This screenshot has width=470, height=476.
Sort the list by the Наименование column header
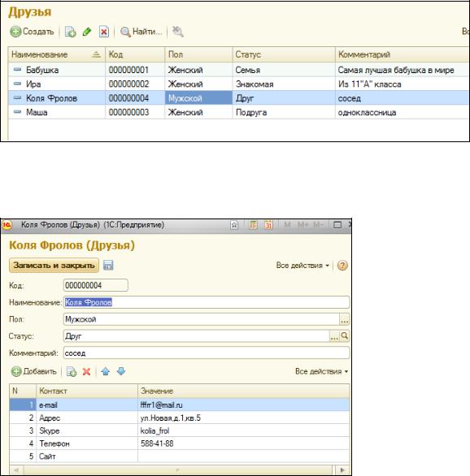56,54
